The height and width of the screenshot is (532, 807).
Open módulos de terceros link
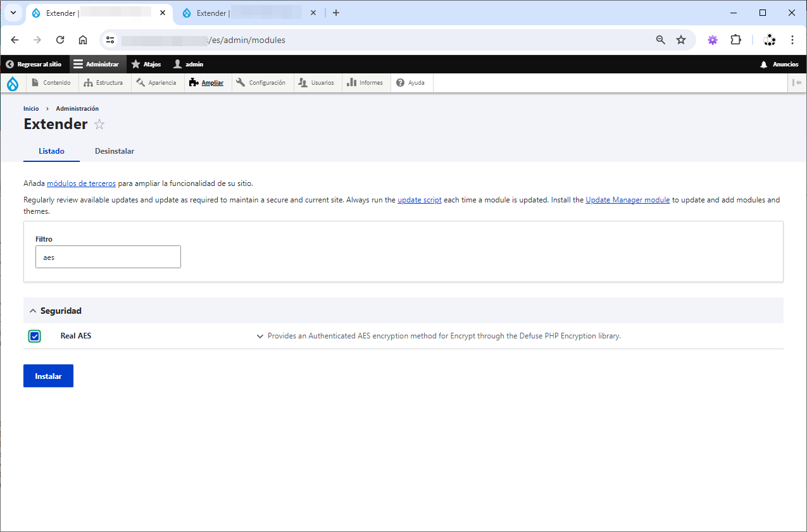(x=81, y=183)
